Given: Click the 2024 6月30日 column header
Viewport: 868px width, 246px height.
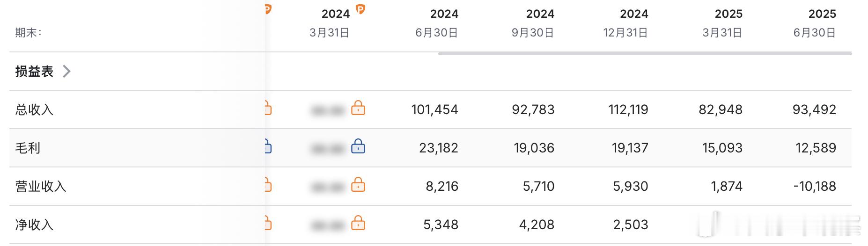Looking at the screenshot, I should (x=437, y=23).
